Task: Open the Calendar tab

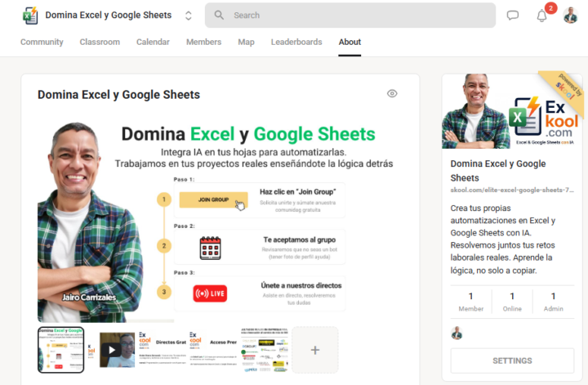Action: 153,42
